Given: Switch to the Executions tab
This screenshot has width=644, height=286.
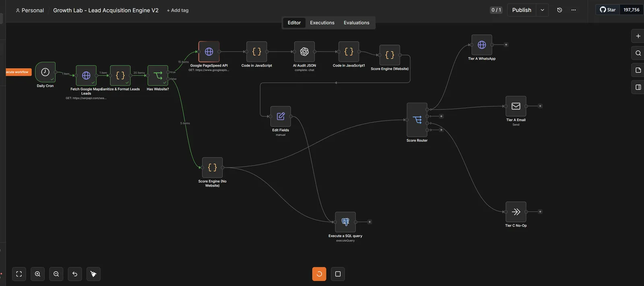Looking at the screenshot, I should coord(322,23).
